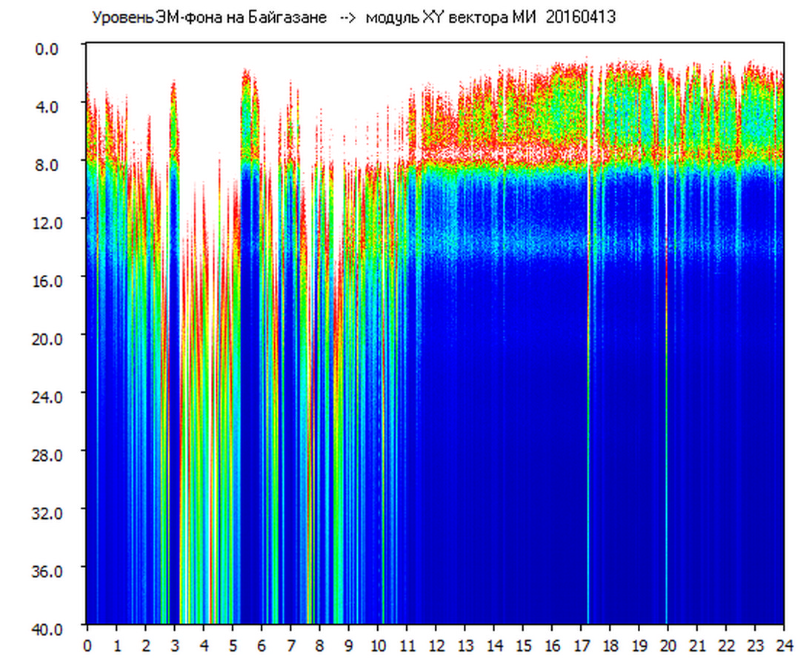Select hour 3 on the horizontal time axis
812x667 pixels.
(174, 645)
